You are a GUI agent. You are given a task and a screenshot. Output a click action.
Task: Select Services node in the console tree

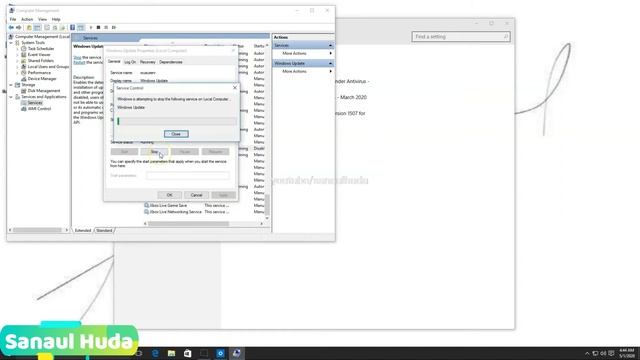35,103
